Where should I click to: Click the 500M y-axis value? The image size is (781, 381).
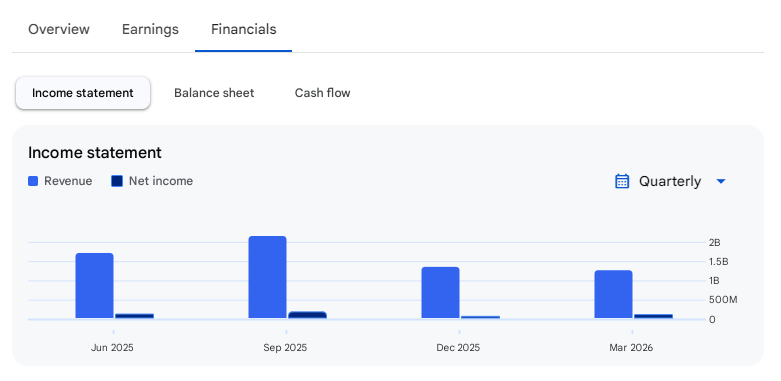tap(723, 300)
